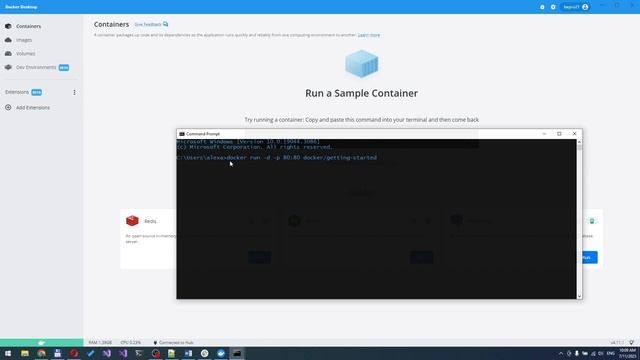The width and height of the screenshot is (640, 360).
Task: Click the ENG language indicator in tray
Action: tap(611, 353)
